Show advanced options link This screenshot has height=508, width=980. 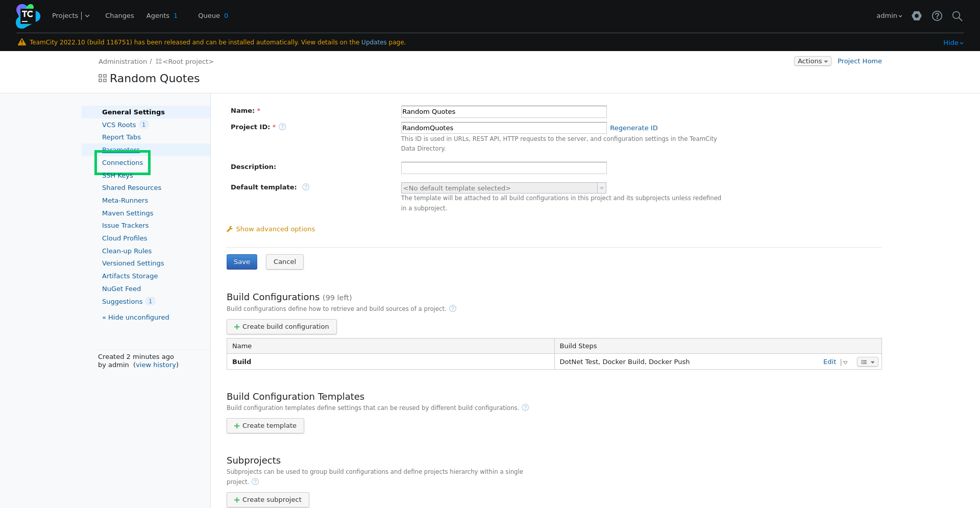coord(275,229)
